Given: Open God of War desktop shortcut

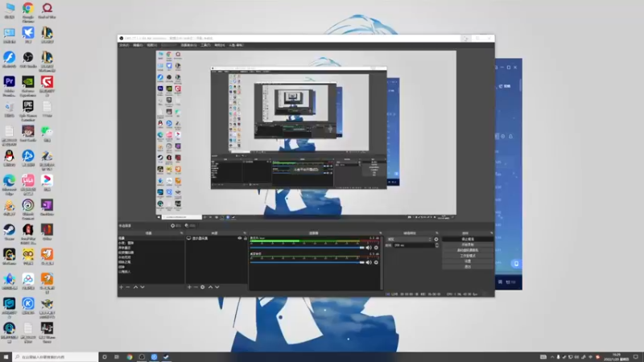Looking at the screenshot, I should [x=47, y=10].
